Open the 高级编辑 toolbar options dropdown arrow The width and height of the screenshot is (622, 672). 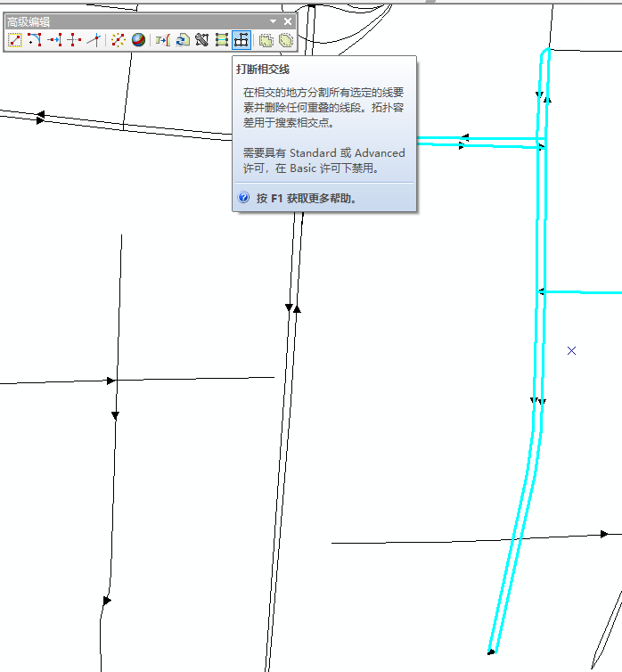click(273, 21)
